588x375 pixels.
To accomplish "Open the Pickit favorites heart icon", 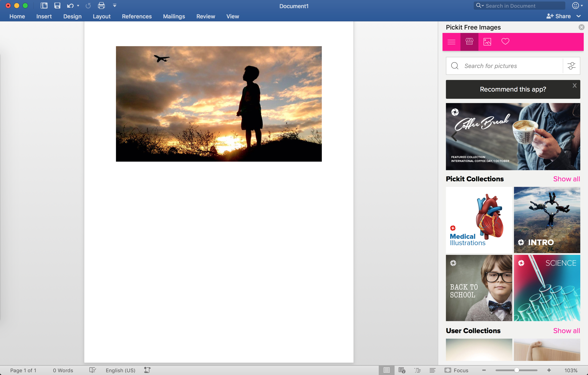I will pyautogui.click(x=505, y=42).
